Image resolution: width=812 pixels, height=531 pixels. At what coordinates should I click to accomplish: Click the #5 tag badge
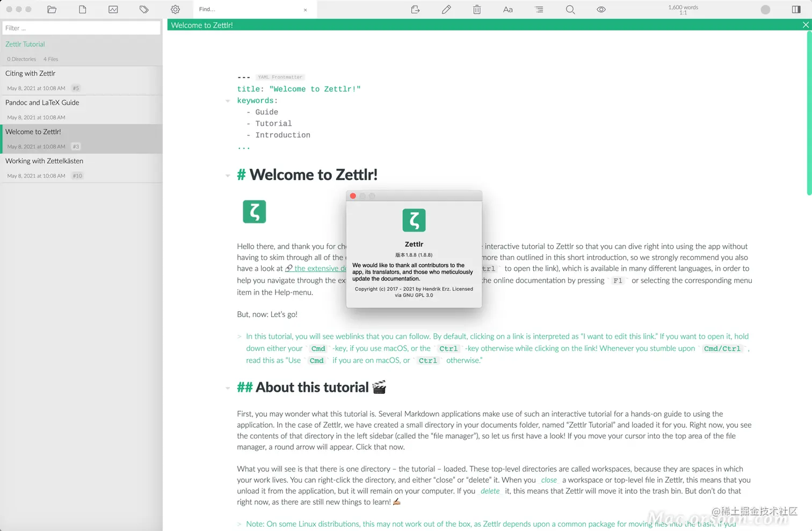tap(76, 88)
